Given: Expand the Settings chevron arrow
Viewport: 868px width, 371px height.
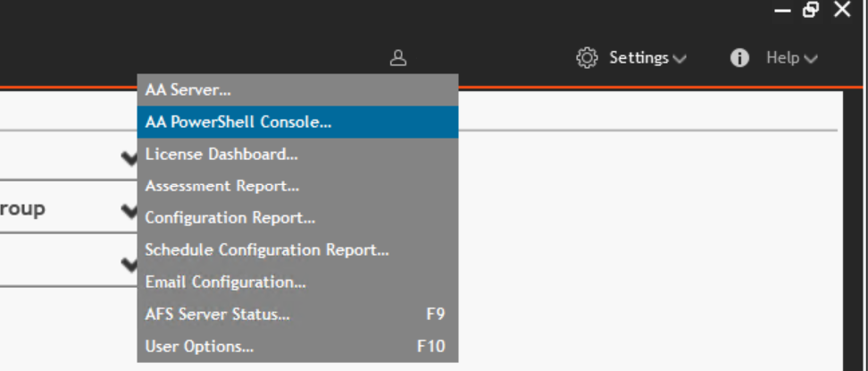Looking at the screenshot, I should [680, 59].
